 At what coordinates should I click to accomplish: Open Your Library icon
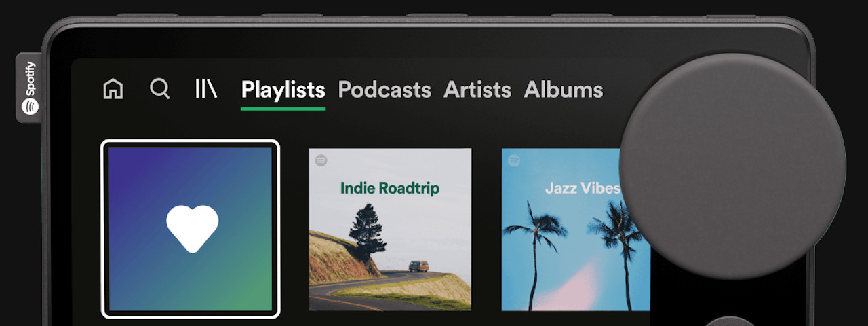[x=206, y=89]
